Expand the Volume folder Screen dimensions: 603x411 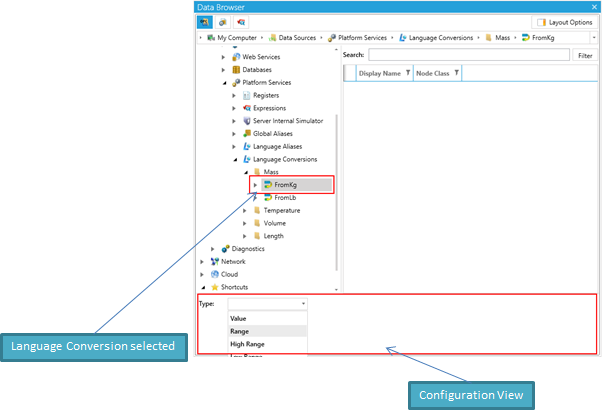click(245, 223)
